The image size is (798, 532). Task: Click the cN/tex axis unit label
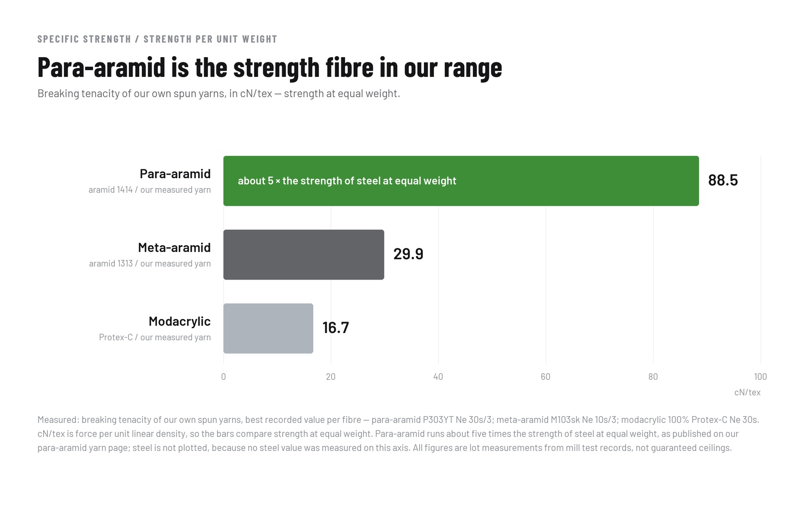[x=747, y=392]
